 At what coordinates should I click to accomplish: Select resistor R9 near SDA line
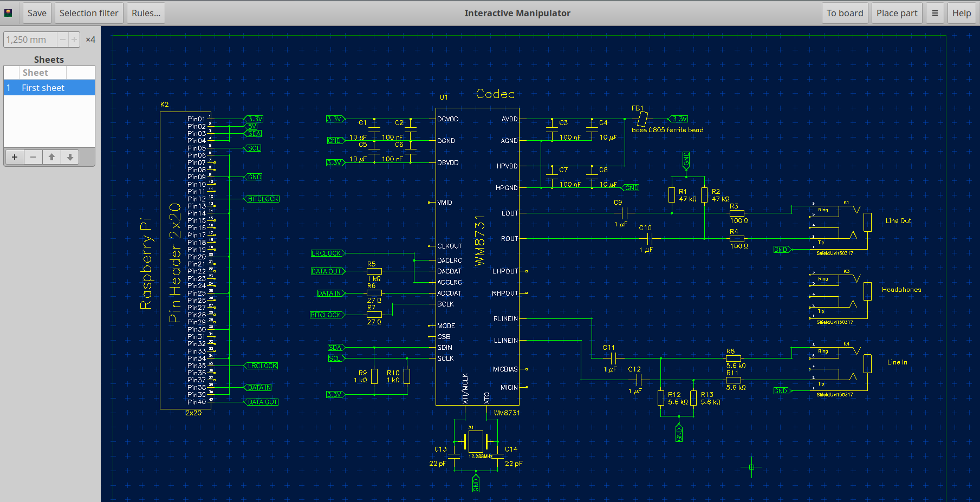[x=374, y=376]
